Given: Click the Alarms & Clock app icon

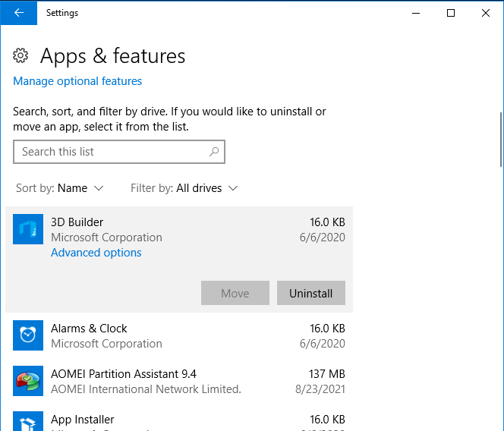Looking at the screenshot, I should [x=28, y=335].
